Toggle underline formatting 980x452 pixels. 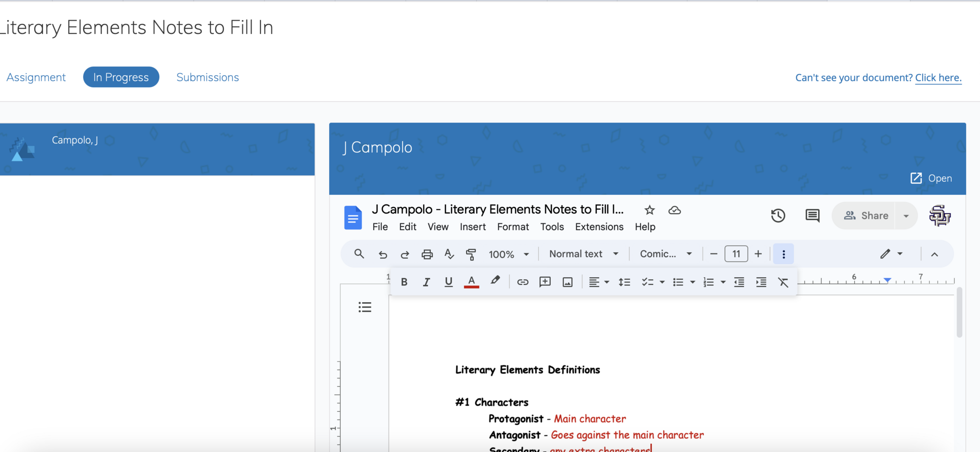tap(448, 282)
